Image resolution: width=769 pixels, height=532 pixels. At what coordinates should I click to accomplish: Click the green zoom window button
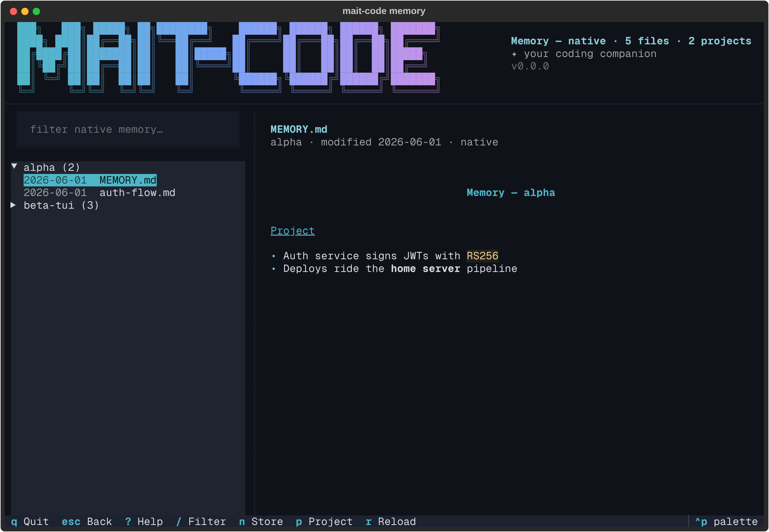[36, 11]
